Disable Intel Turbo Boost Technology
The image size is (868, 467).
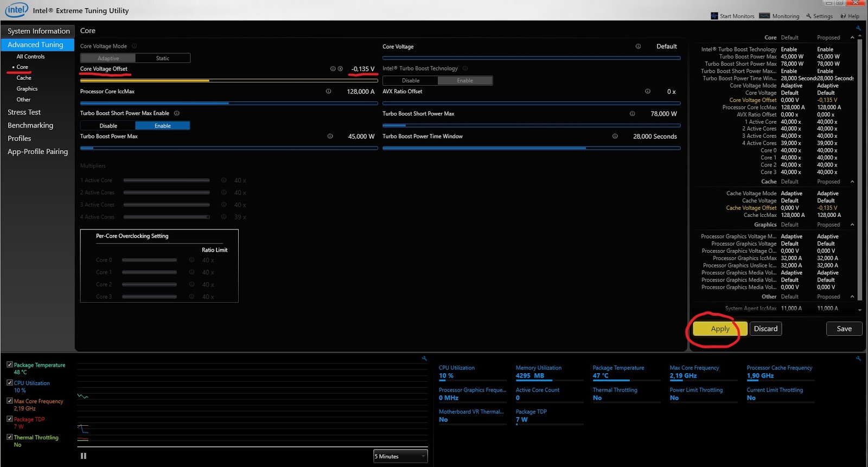pyautogui.click(x=411, y=80)
